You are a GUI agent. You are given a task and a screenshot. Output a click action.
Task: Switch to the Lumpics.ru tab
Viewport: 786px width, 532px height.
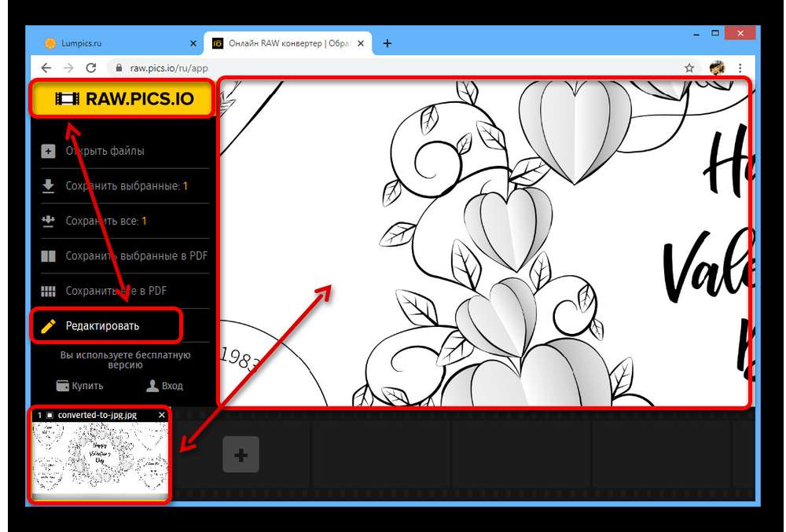click(81, 43)
